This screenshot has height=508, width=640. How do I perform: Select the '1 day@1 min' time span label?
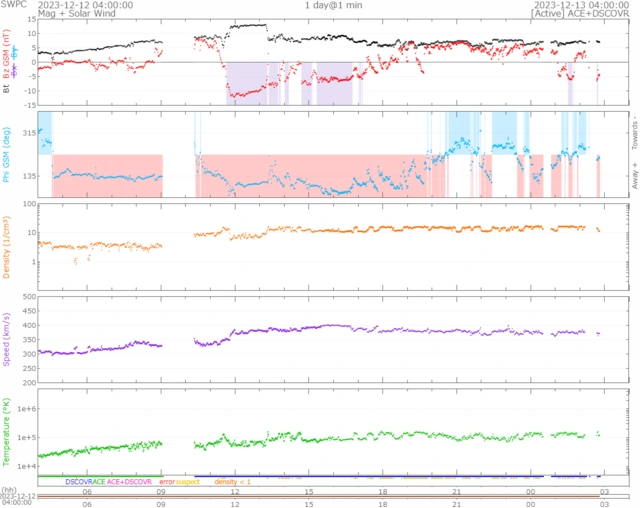pos(333,5)
